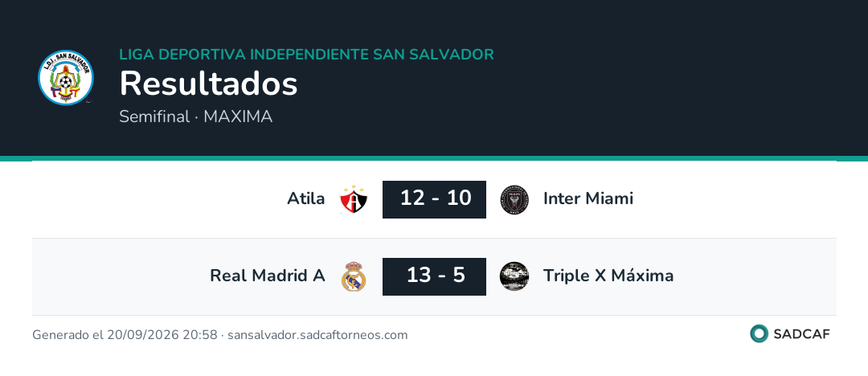Viewport: 868px width, 376px height.
Task: Click the SADCAF brand text
Action: (x=801, y=334)
